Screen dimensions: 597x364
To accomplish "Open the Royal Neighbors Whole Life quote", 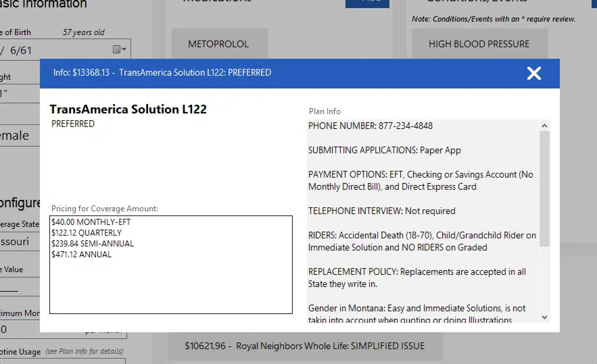I will coord(305,346).
